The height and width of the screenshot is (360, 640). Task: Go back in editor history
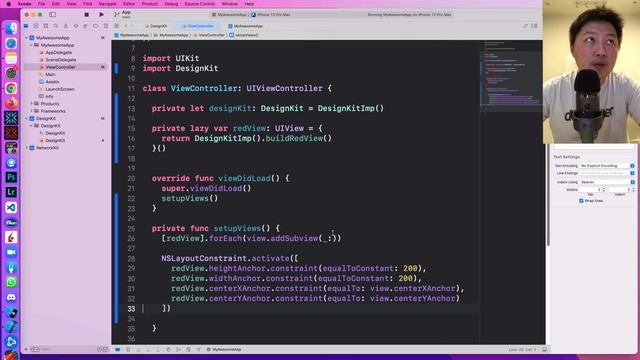(x=126, y=26)
